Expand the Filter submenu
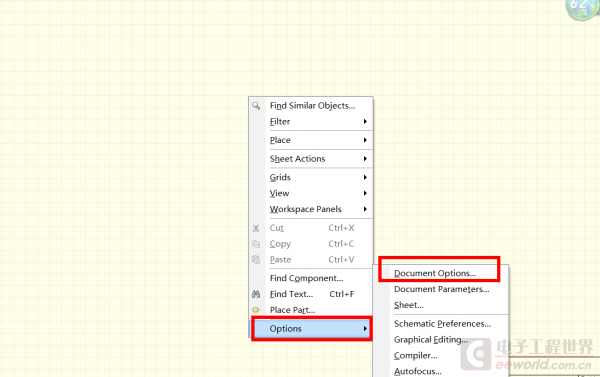Image resolution: width=600 pixels, height=377 pixels. pyautogui.click(x=311, y=121)
